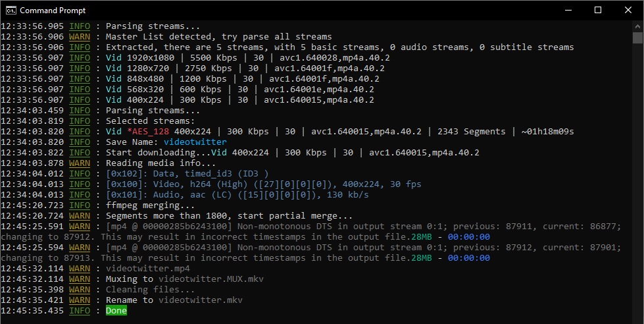Click the Vid 848x480 stream line

[242, 78]
